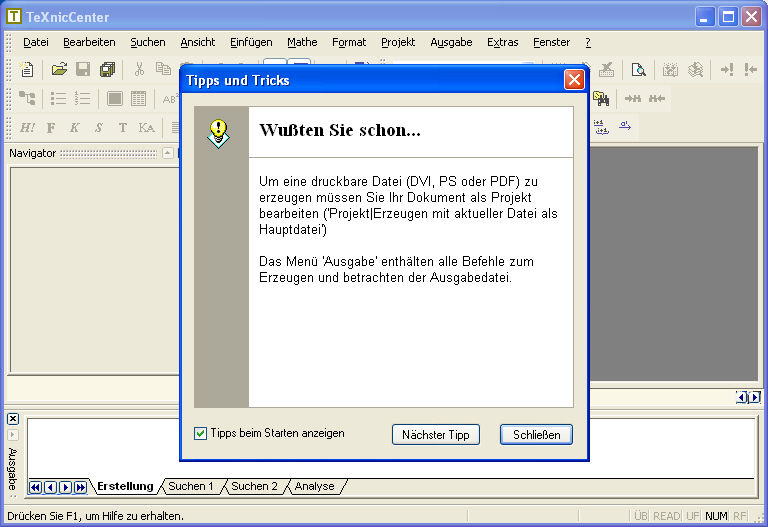
Task: Click the single floppy disk Save icon
Action: (83, 70)
